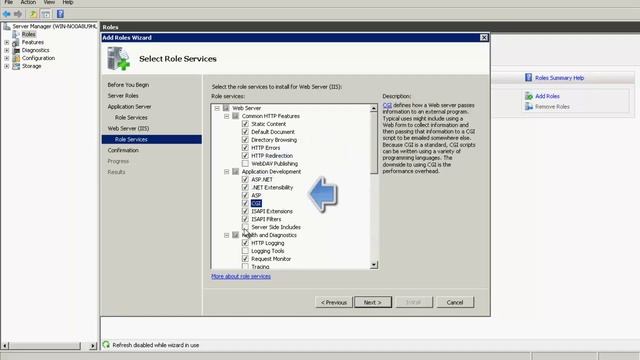Open the CGI link in Description
Viewport: 640px width, 360px height.
click(387, 105)
